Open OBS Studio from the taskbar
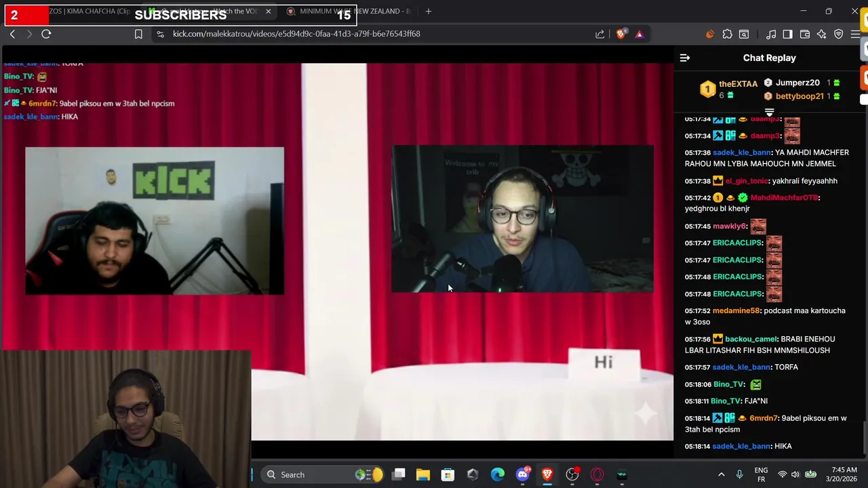Image resolution: width=868 pixels, height=488 pixels. click(x=572, y=474)
